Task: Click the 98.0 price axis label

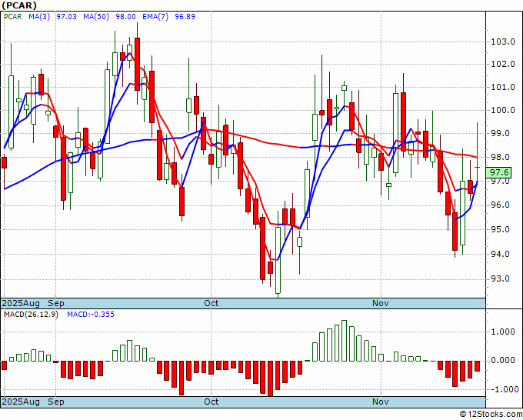Action: tap(501, 157)
